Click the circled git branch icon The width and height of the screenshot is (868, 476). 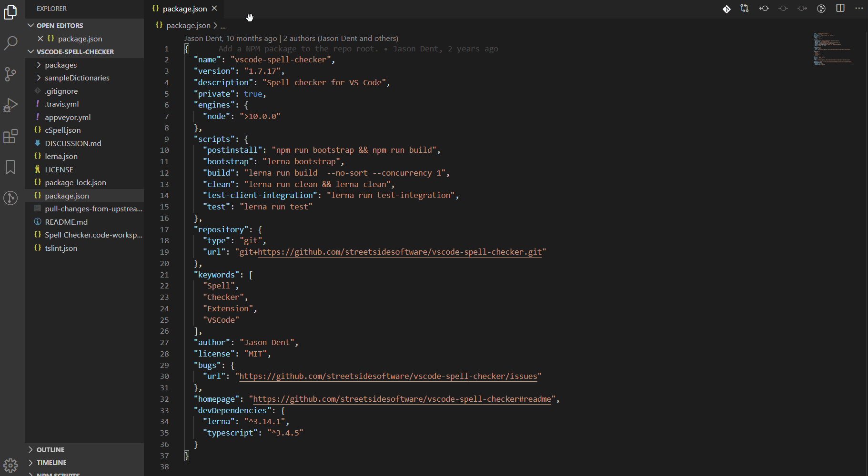(x=821, y=9)
